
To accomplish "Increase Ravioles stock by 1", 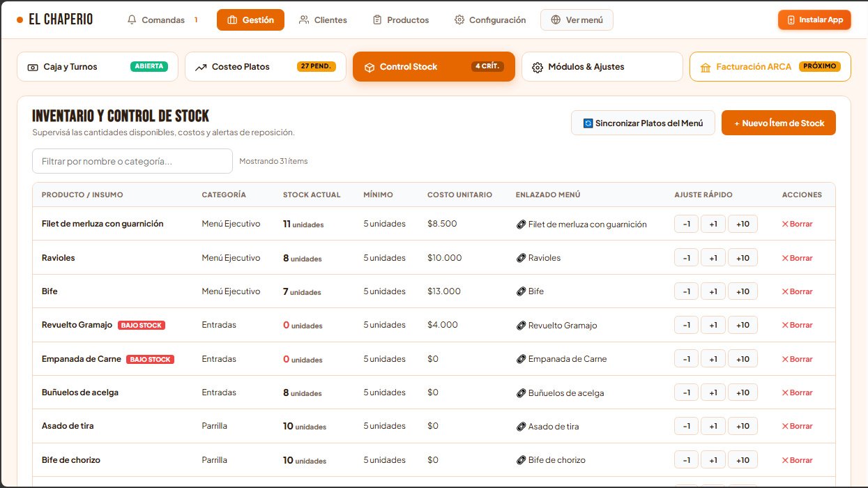I will (713, 258).
